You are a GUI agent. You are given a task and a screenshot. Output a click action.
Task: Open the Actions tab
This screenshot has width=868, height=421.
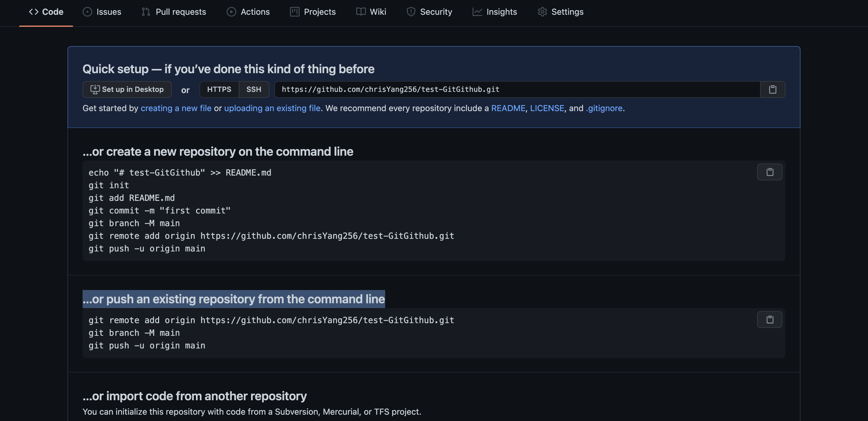coord(248,12)
